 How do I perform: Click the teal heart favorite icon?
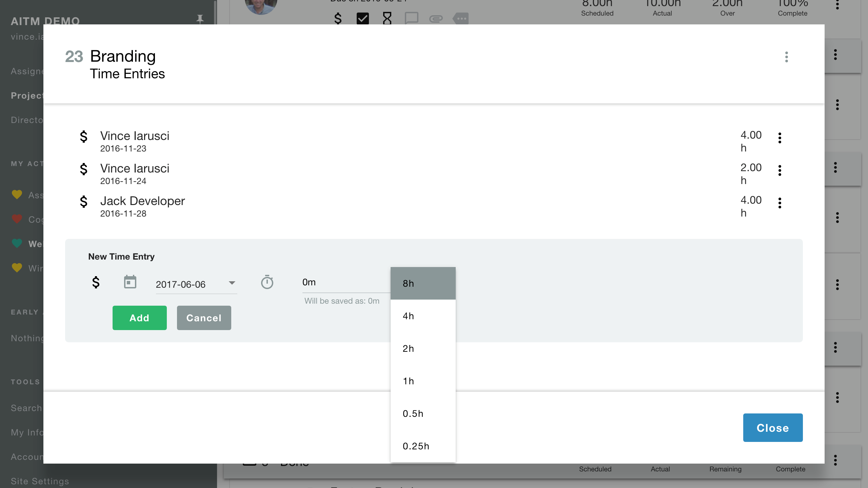pyautogui.click(x=17, y=244)
